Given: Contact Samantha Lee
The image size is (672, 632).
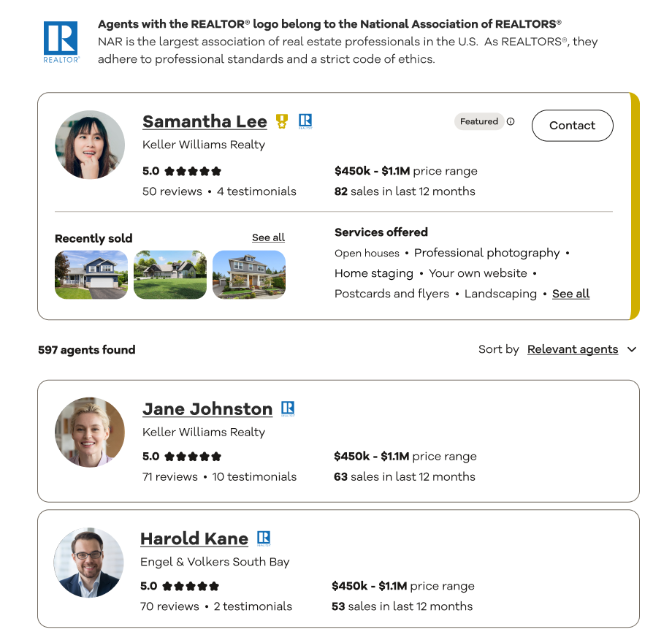Looking at the screenshot, I should [573, 125].
